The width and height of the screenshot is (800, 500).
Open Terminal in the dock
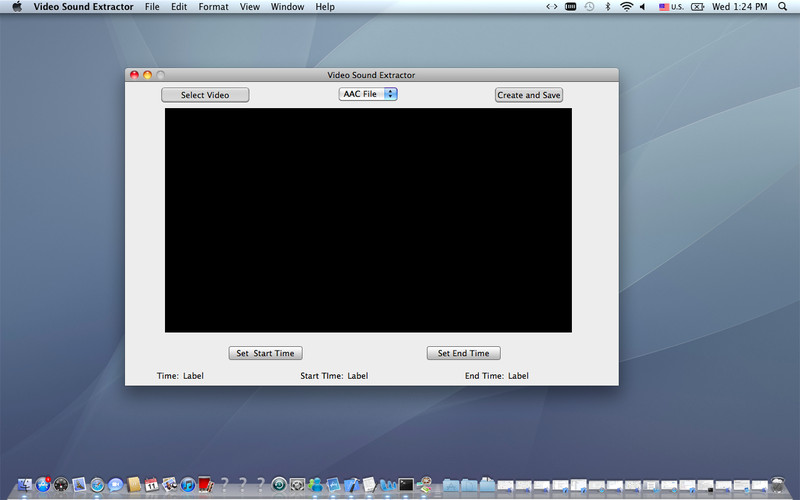406,484
